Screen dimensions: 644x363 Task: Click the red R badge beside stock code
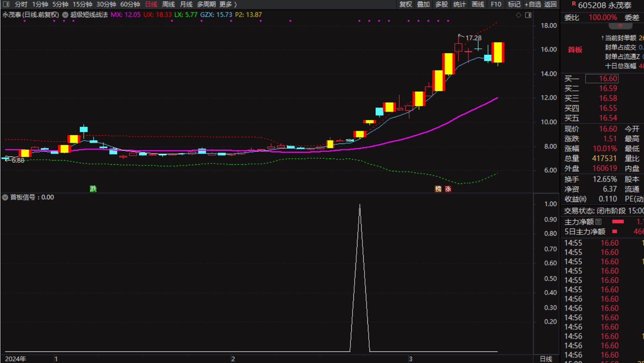tap(574, 4)
